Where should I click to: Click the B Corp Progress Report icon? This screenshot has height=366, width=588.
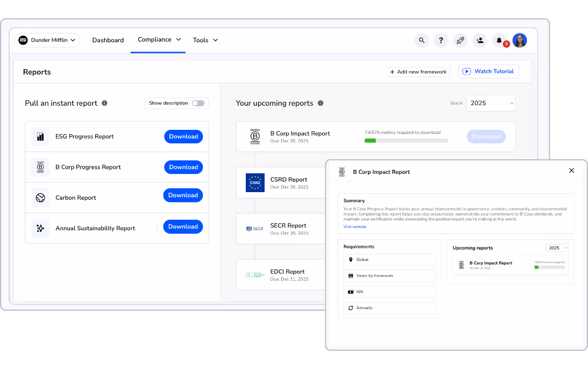point(41,167)
